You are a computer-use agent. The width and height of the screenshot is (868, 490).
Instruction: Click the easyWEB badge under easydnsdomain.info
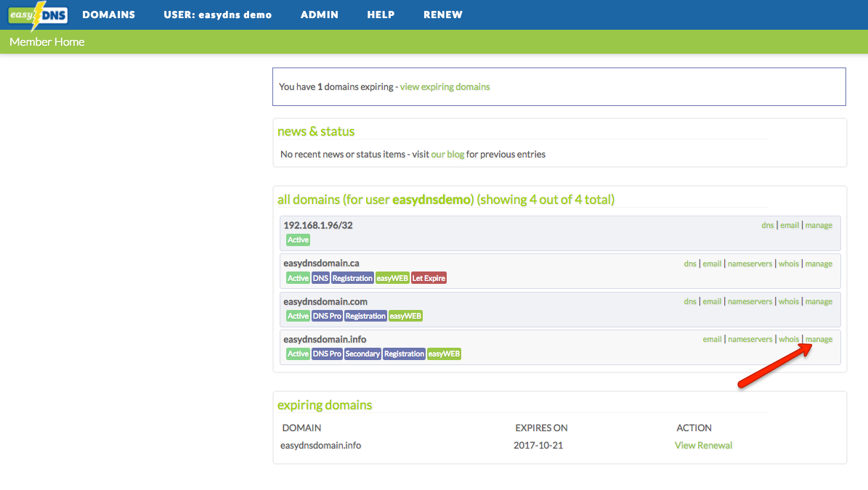(444, 354)
